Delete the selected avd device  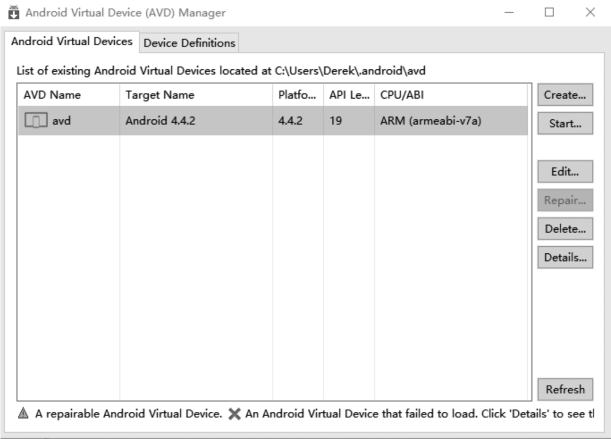(565, 229)
